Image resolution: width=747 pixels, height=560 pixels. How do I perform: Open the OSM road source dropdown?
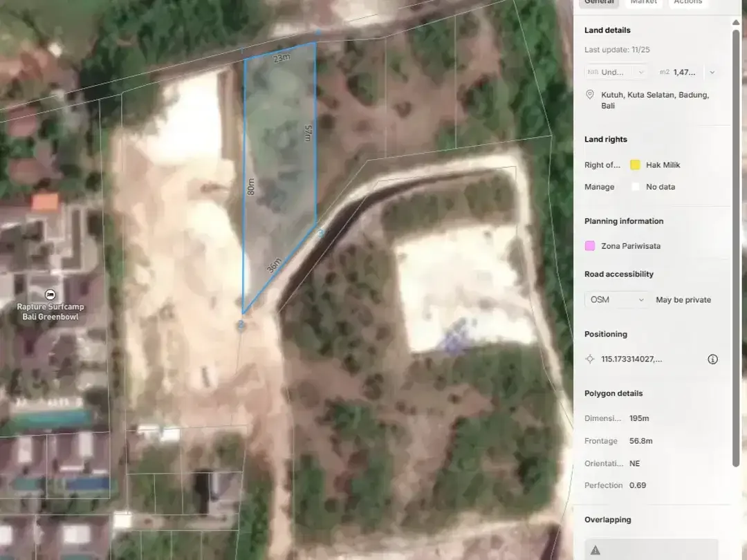click(616, 299)
